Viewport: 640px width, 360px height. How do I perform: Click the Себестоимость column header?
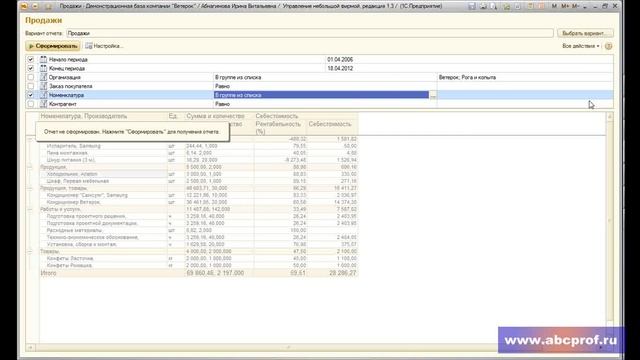330,124
